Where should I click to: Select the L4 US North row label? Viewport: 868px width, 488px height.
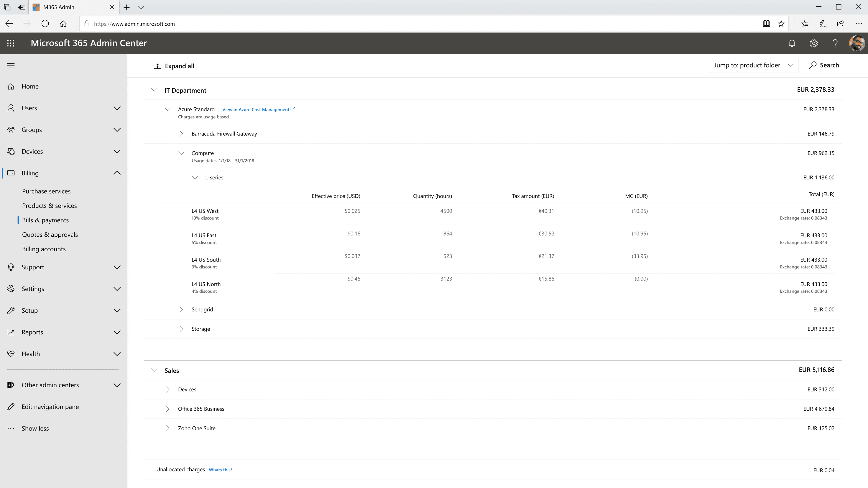tap(206, 284)
